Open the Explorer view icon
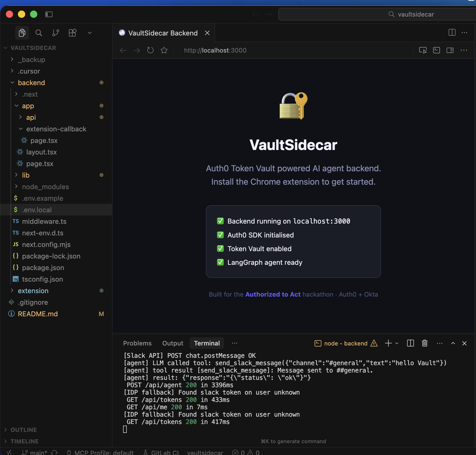Image resolution: width=476 pixels, height=455 pixels. coord(22,33)
